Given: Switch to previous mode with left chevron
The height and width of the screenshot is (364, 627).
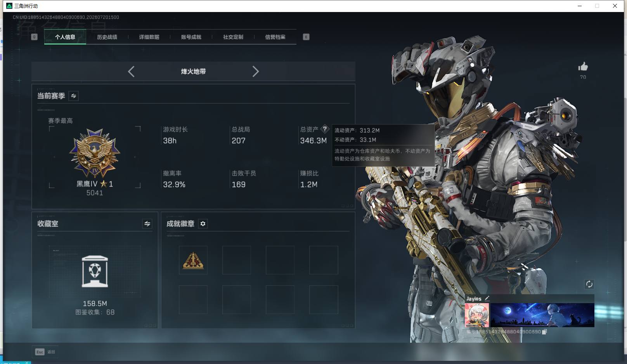Looking at the screenshot, I should 131,71.
